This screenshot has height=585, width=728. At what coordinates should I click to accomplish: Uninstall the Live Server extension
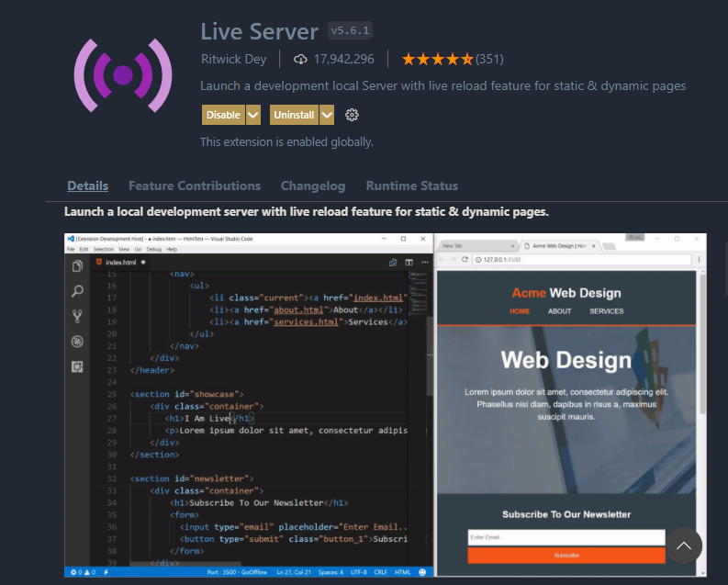tap(294, 115)
